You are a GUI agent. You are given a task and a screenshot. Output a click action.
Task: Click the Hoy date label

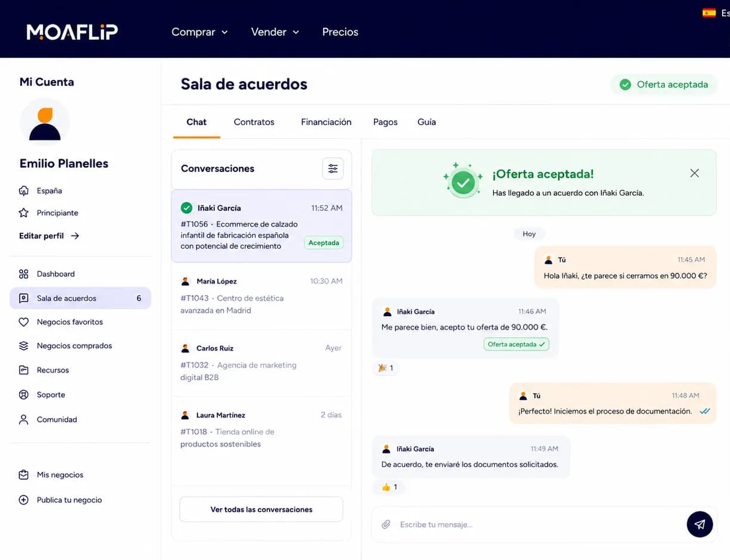529,234
